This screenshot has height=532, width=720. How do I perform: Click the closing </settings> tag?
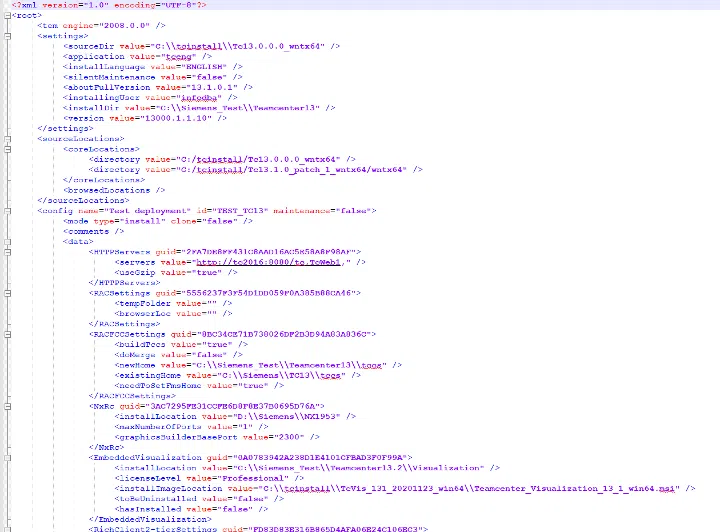point(65,129)
